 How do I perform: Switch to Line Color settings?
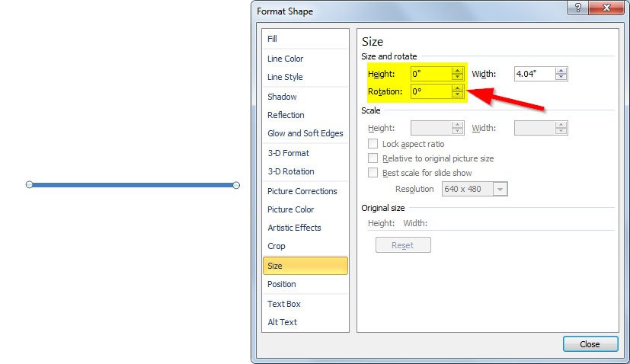[286, 59]
